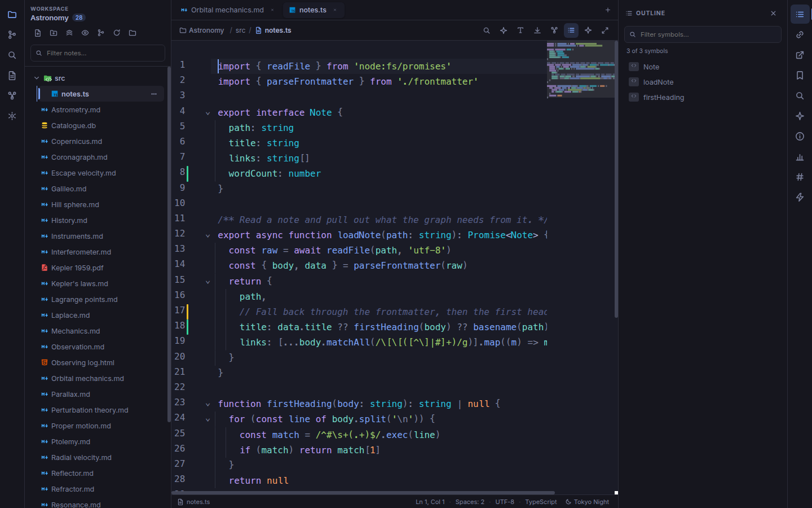Collapse the src folder in the file tree
The height and width of the screenshot is (508, 812).
point(37,78)
